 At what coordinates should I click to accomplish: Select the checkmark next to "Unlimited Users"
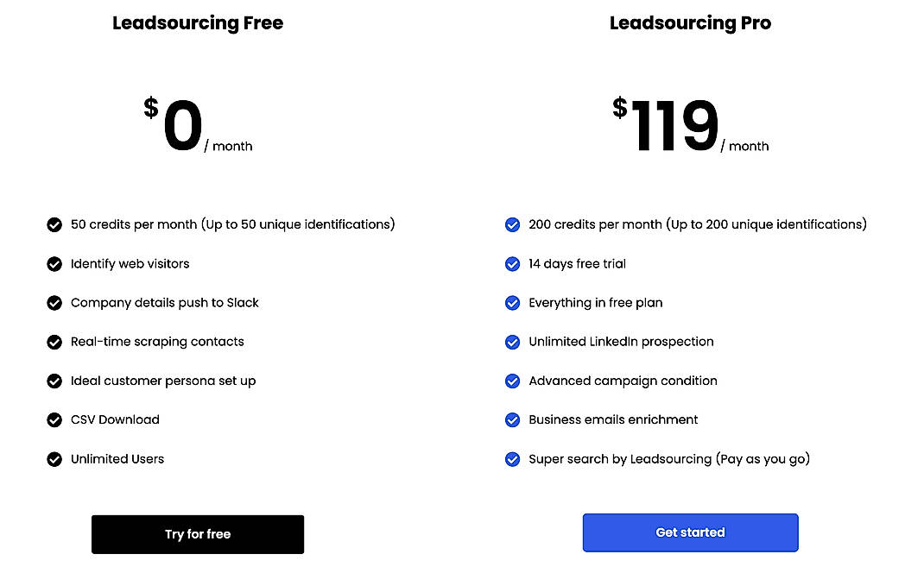[54, 459]
